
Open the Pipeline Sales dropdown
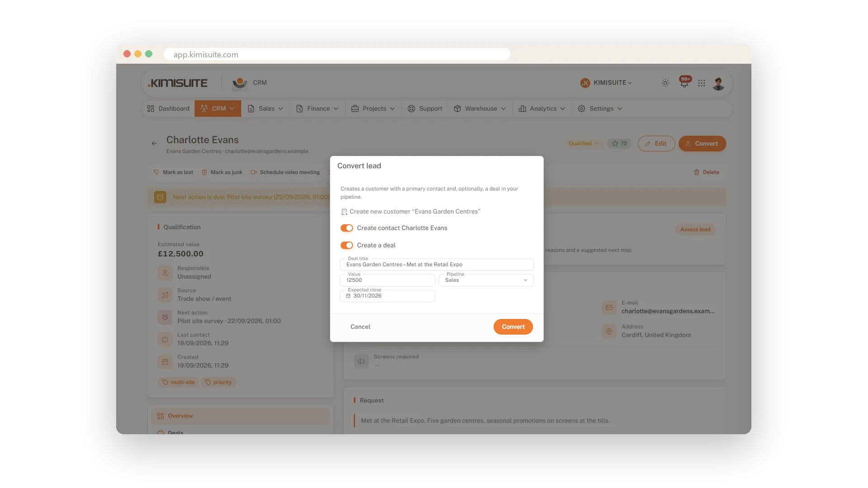pos(486,280)
